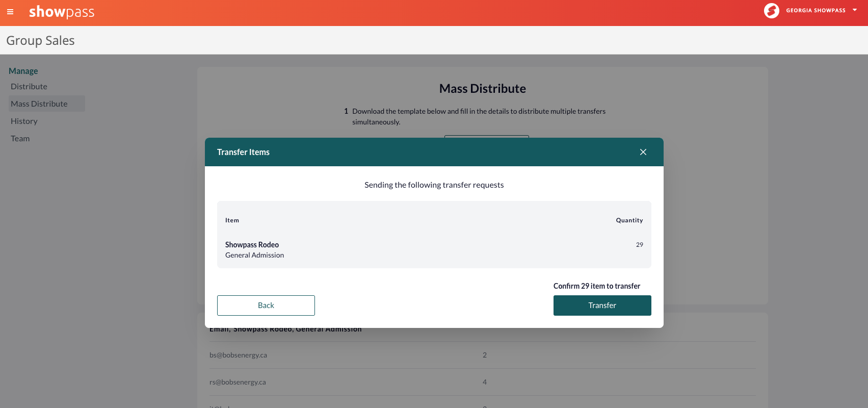Click the General Admission ticket type text
This screenshot has width=868, height=408.
pyautogui.click(x=255, y=256)
